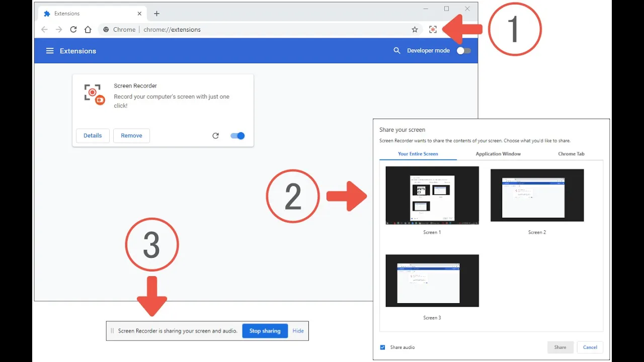Click Stop sharing button
644x362 pixels.
click(x=265, y=331)
